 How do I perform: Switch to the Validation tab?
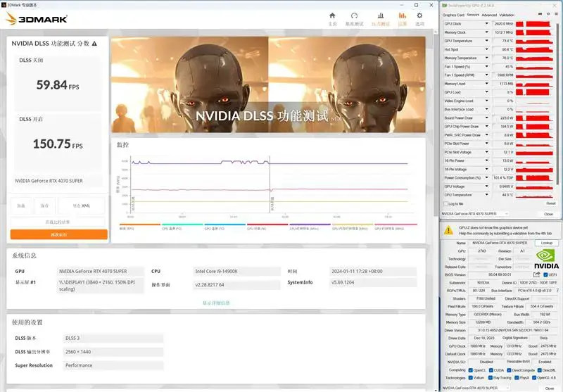507,15
